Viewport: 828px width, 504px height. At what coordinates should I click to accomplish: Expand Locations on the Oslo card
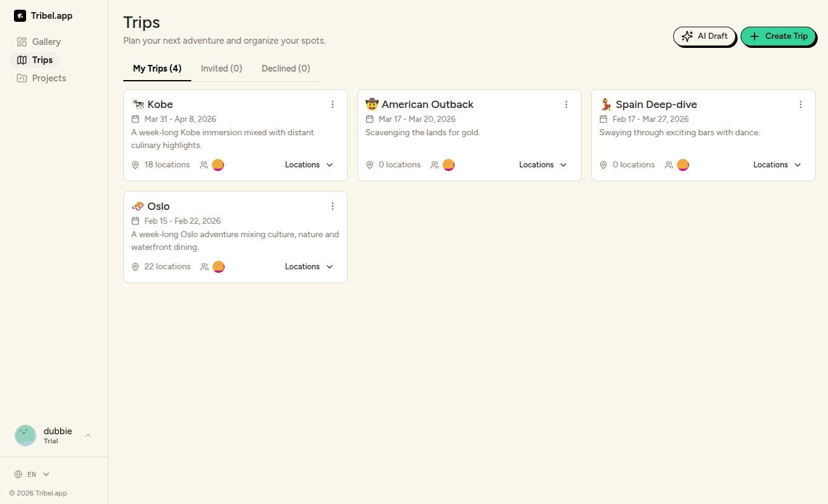coord(309,267)
